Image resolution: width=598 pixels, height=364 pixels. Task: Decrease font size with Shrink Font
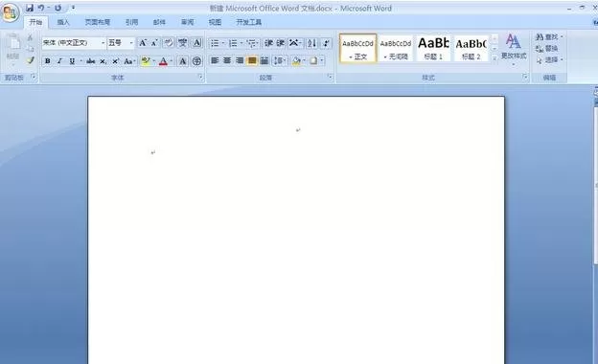click(154, 43)
